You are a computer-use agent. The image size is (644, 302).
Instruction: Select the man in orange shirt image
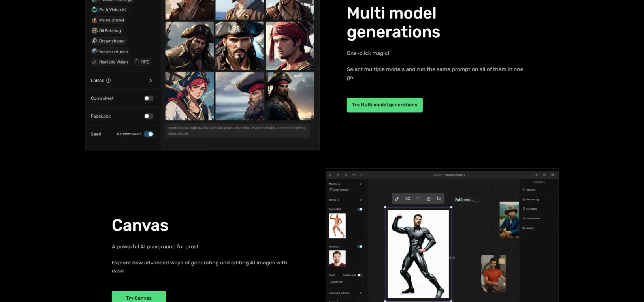493,274
